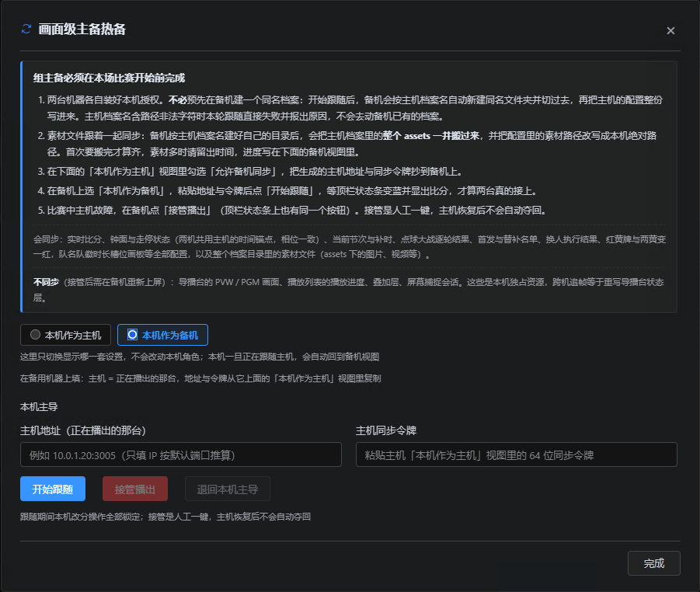The height and width of the screenshot is (592, 700).
Task: Focus the 主机同步令牌 input field
Action: [x=516, y=454]
